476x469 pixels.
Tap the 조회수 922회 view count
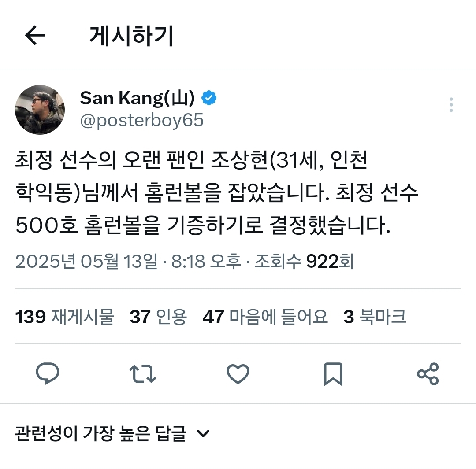tap(304, 261)
